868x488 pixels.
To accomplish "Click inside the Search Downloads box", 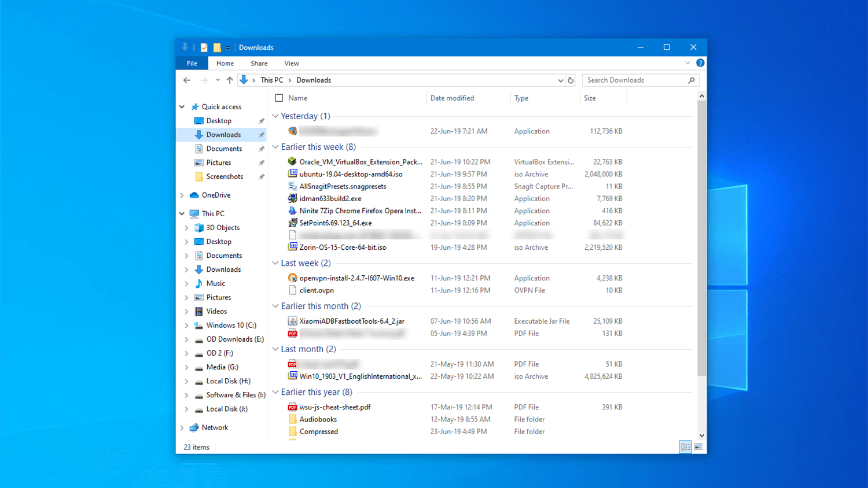I will [631, 80].
